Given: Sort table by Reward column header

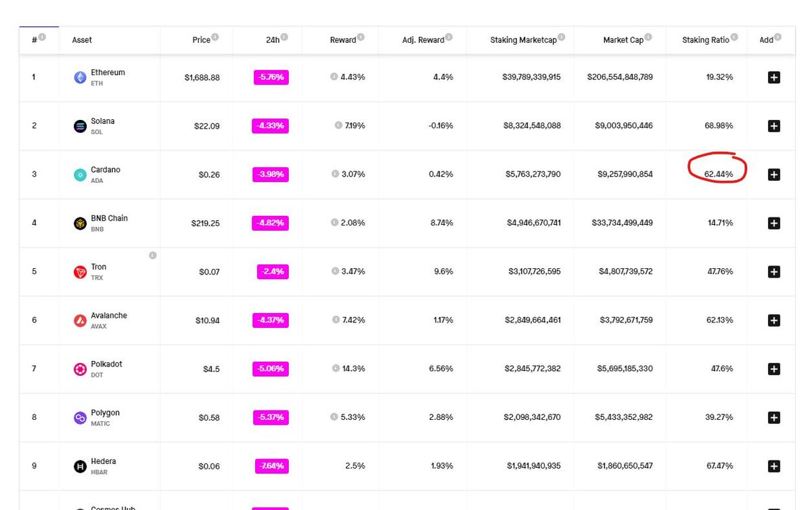Looking at the screenshot, I should point(343,40).
